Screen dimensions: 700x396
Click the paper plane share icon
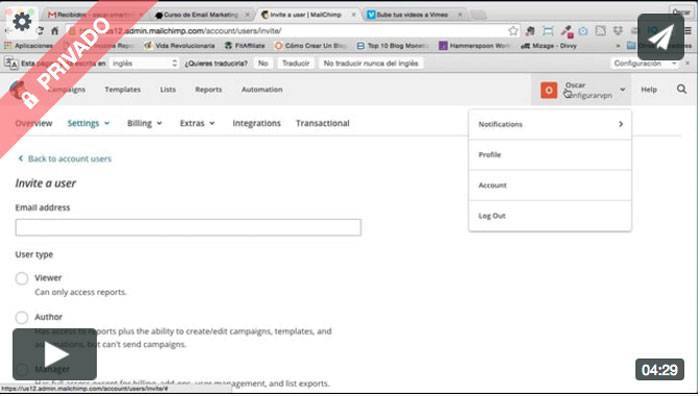coord(661,38)
